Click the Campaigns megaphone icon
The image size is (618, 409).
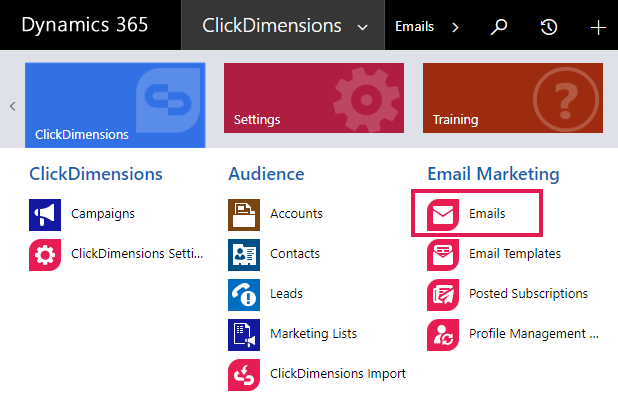pos(45,215)
